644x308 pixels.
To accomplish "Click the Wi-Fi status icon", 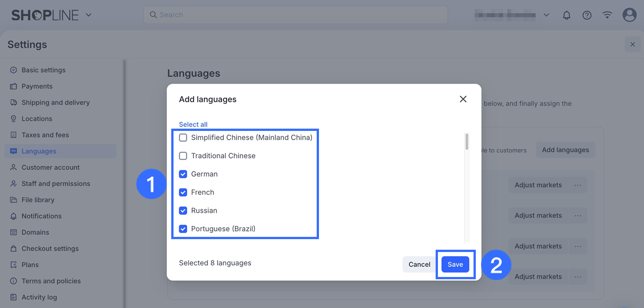I will point(607,15).
